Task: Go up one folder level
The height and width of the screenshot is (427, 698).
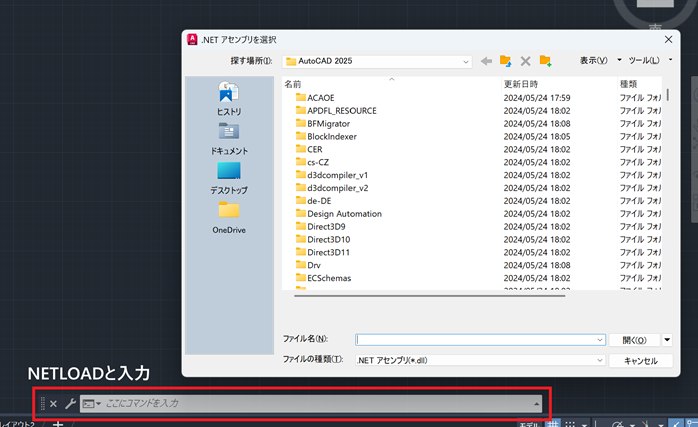Action: [x=505, y=61]
